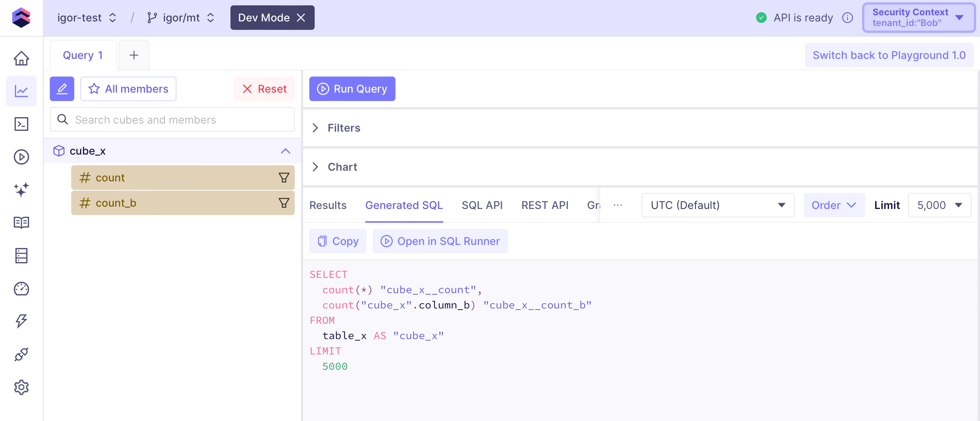This screenshot has width=980, height=421.
Task: Switch to the SQL API tab
Action: click(482, 205)
